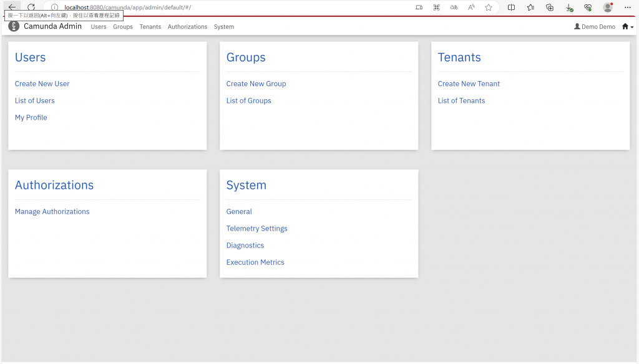The image size is (639, 364).
Task: Click the browser profile avatar
Action: (608, 7)
